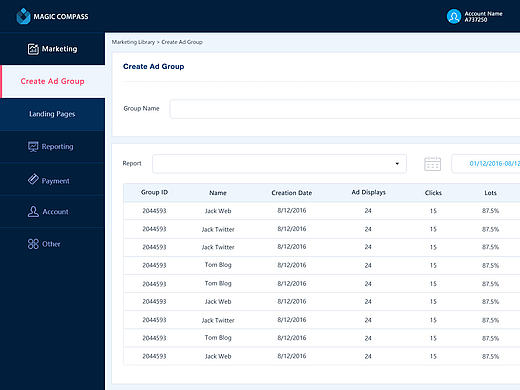The image size is (520, 390).
Task: Click the Marketing chart icon
Action: coord(33,49)
